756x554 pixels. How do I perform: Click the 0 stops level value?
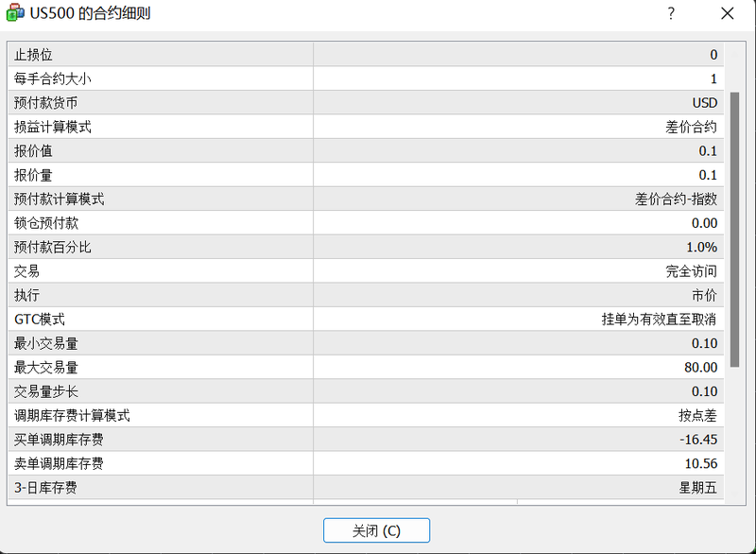click(713, 55)
